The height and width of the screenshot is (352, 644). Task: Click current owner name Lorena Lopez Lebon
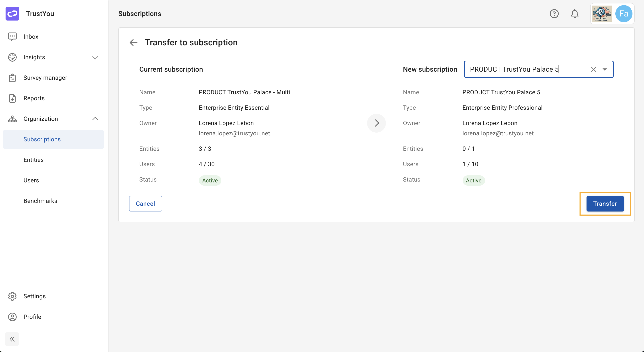click(226, 123)
